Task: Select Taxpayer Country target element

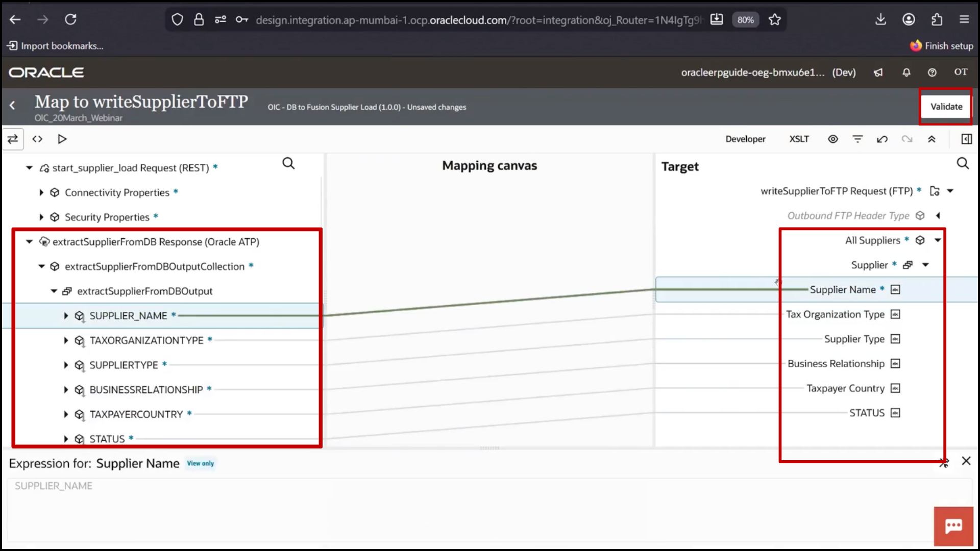Action: click(x=845, y=388)
